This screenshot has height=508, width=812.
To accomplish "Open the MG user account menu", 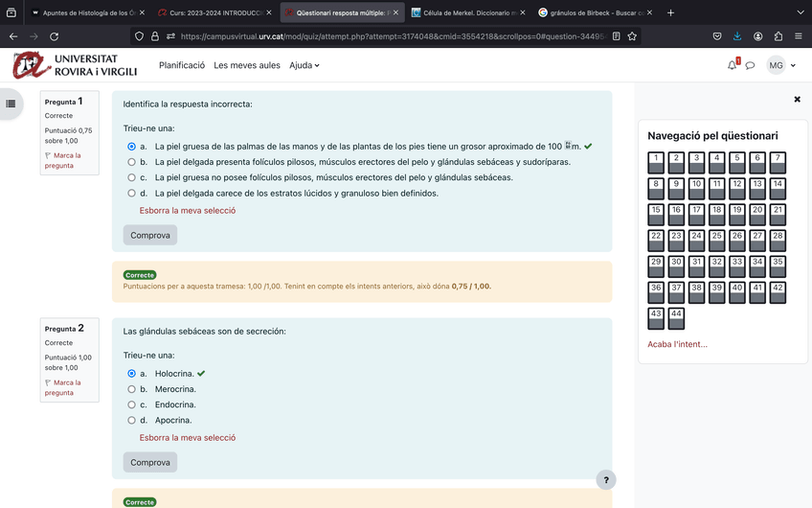I will [781, 65].
